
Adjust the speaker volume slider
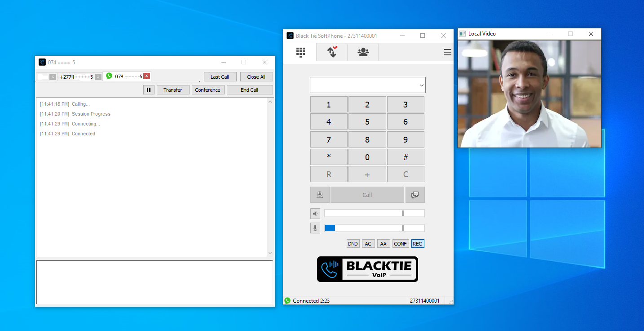coord(403,213)
